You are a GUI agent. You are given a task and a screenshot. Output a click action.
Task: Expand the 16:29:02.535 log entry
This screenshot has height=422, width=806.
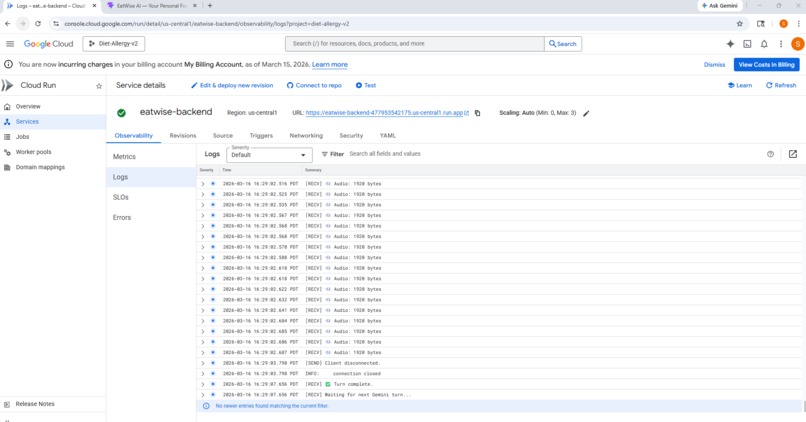(203, 205)
